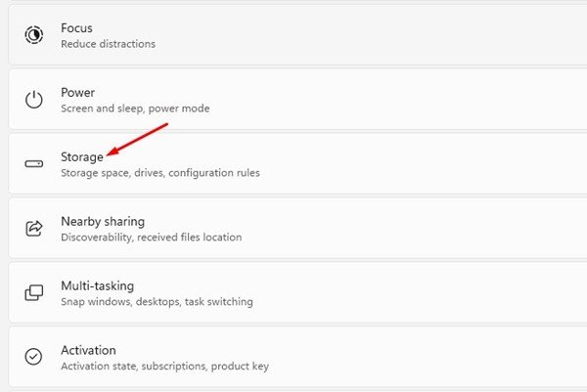Select the Storage title text
Screen dimensions: 587x392
[82, 156]
